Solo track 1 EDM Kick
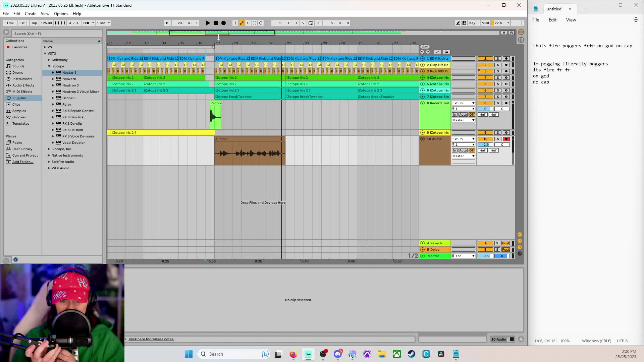Screen dimensions: 644x362 point(498,59)
